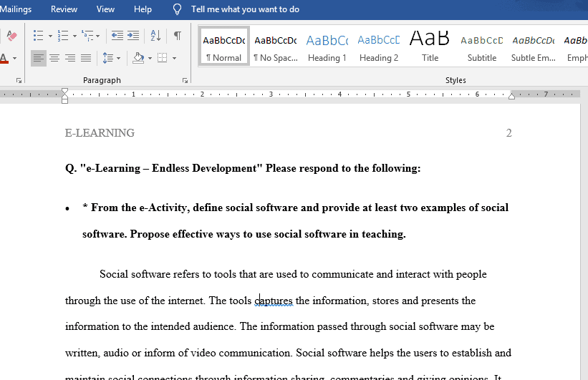Apply the Subtle Emphasis style

[x=534, y=47]
